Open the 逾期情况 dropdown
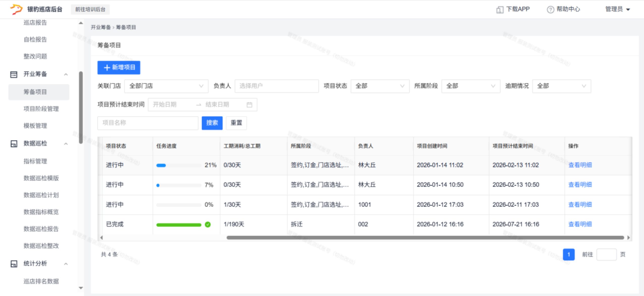 click(x=561, y=86)
